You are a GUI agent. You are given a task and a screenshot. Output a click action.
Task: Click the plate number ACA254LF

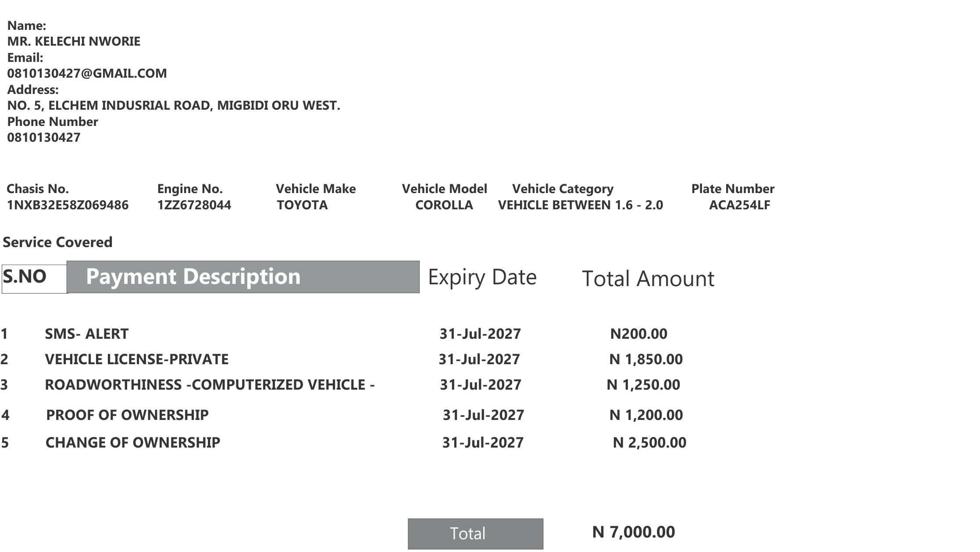pos(739,205)
